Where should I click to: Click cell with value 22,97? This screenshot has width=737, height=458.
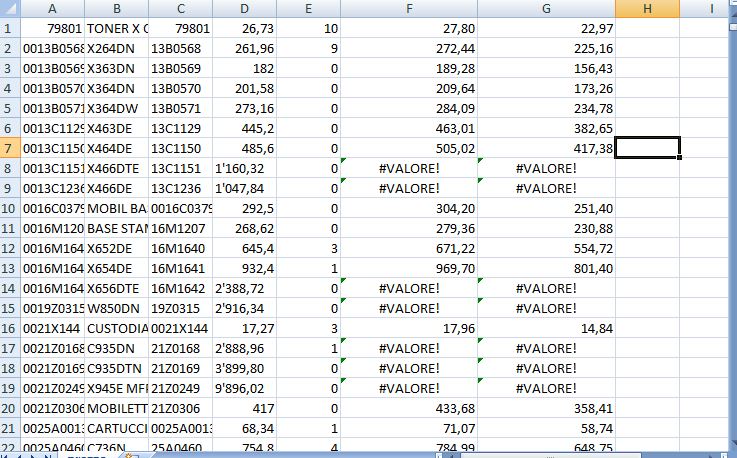[x=546, y=28]
